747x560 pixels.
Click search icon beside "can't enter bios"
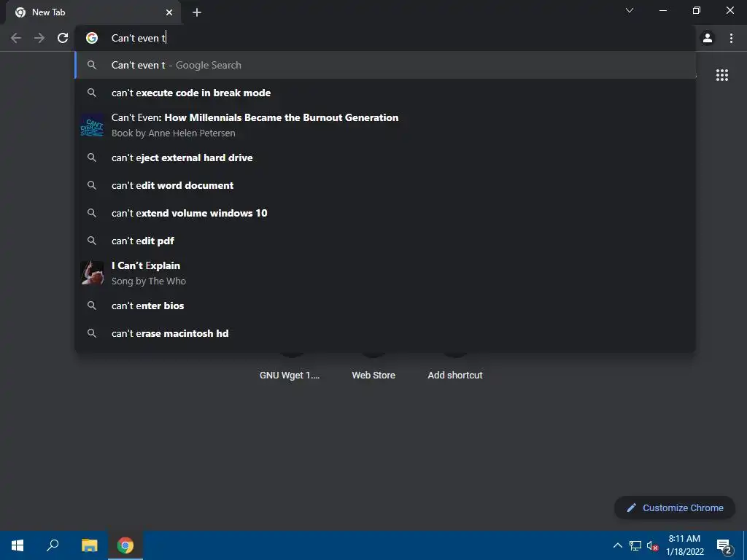point(92,306)
